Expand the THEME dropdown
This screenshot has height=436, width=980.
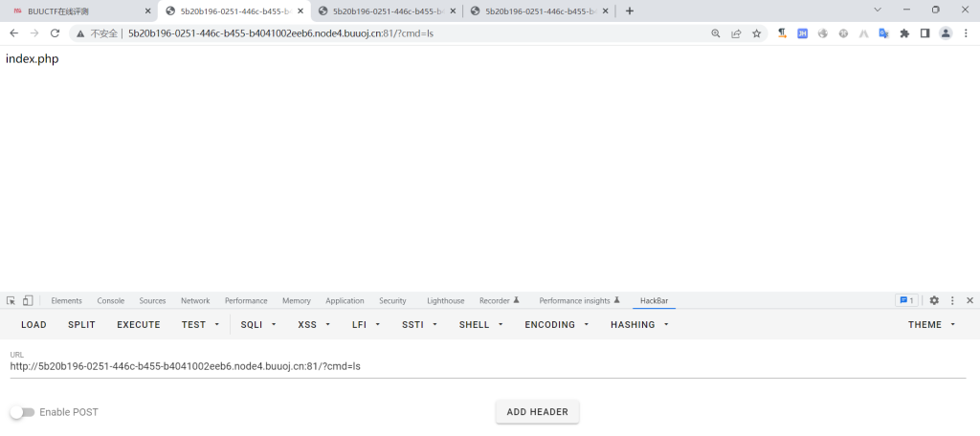pos(931,325)
